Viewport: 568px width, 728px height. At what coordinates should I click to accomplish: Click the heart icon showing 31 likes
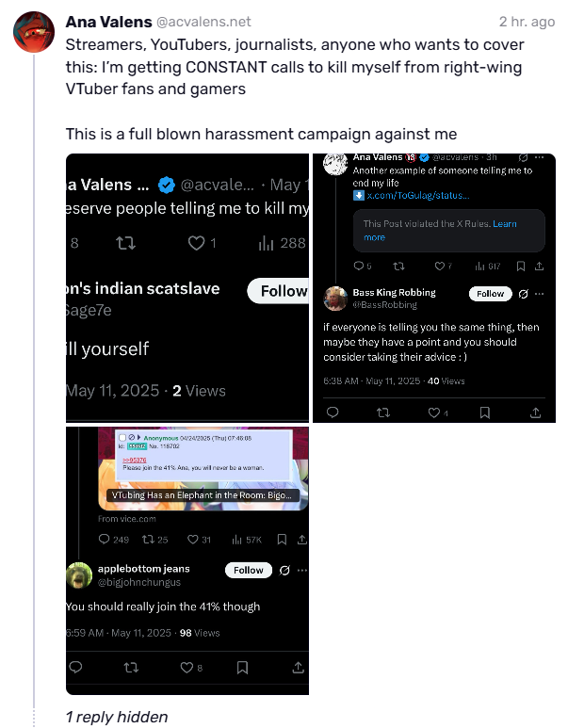193,540
